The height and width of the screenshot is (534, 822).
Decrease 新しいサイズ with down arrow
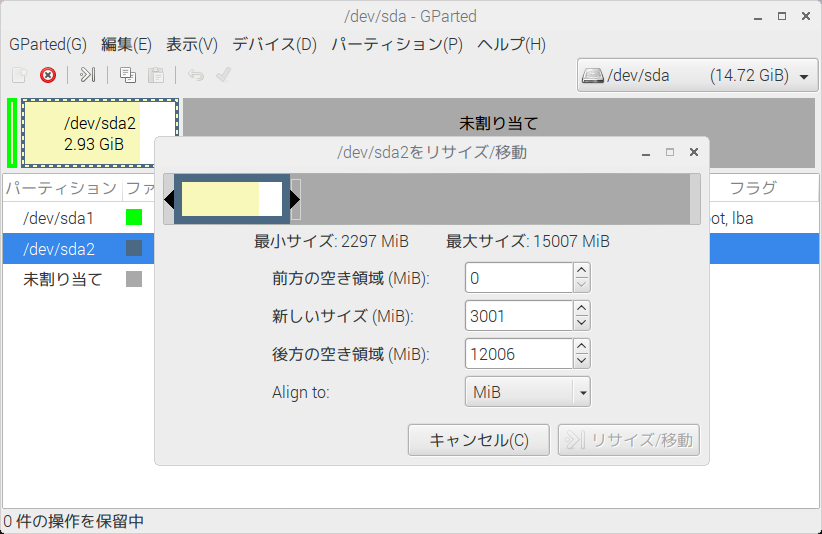[x=581, y=323]
